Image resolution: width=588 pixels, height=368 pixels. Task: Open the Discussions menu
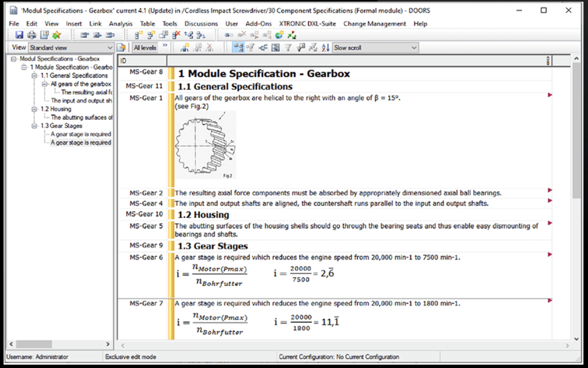tap(201, 24)
